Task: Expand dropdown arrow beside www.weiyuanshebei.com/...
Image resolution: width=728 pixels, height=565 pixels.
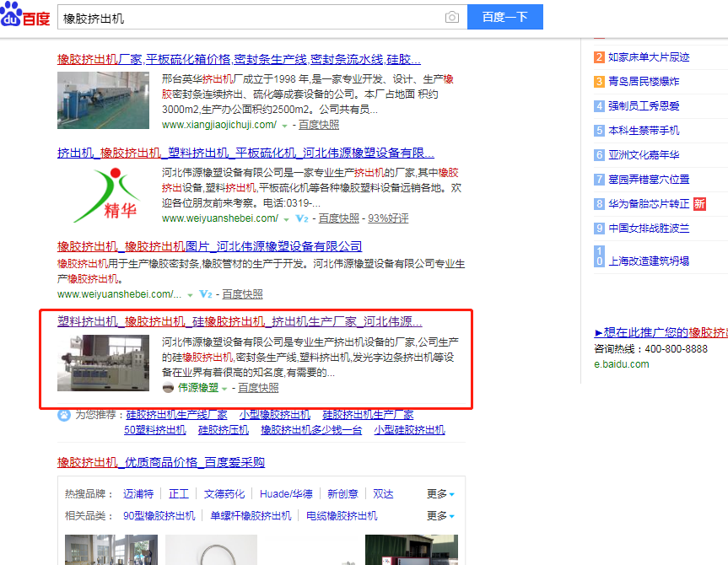Action: tap(190, 295)
